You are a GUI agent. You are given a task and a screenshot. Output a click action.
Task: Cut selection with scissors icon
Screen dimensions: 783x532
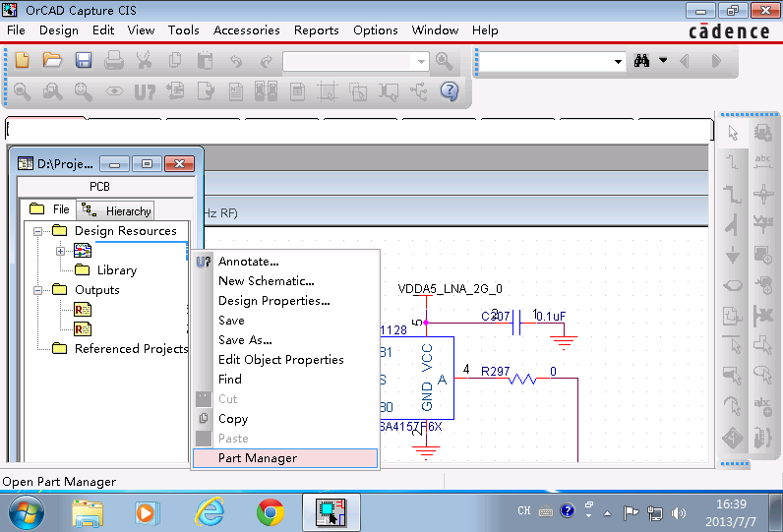pos(144,60)
